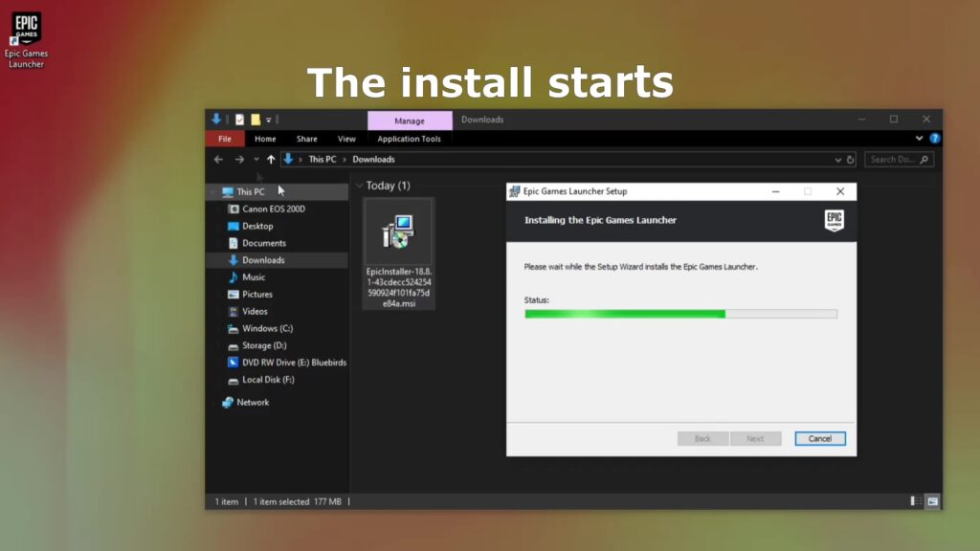Click the EpicInstaller-18.8.1 file name
Image resolution: width=980 pixels, height=551 pixels.
(399, 287)
